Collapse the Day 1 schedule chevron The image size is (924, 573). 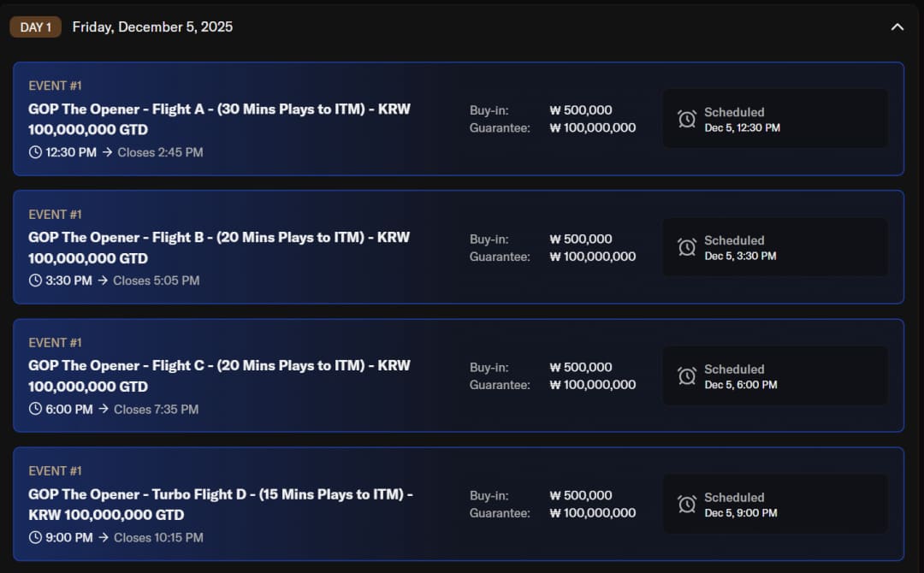click(897, 27)
